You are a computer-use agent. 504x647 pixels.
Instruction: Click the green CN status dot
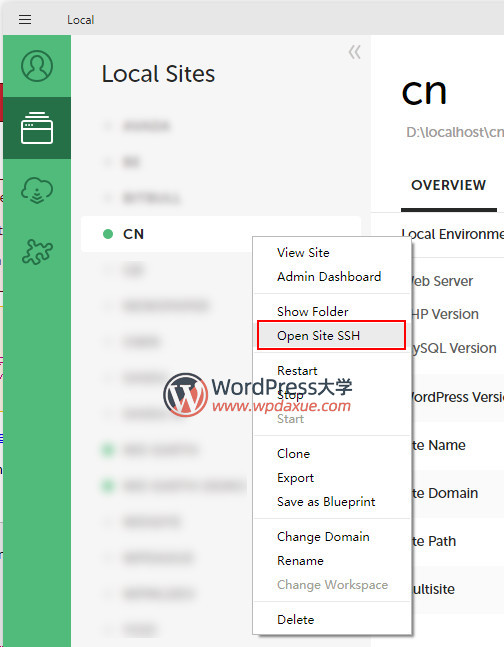point(108,234)
